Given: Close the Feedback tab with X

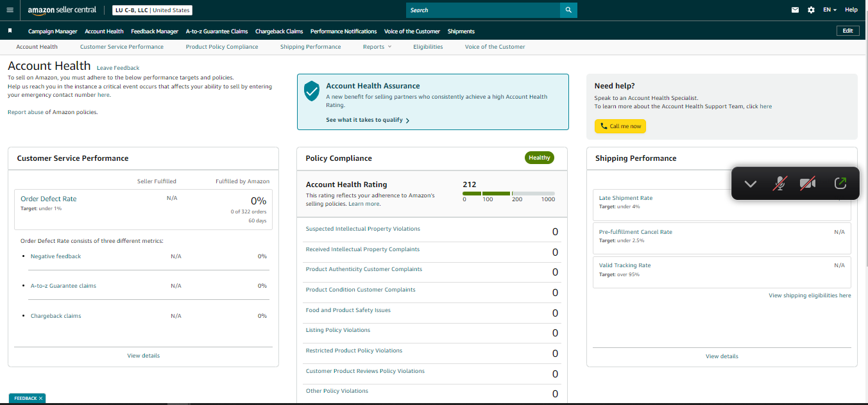Looking at the screenshot, I should (40, 399).
